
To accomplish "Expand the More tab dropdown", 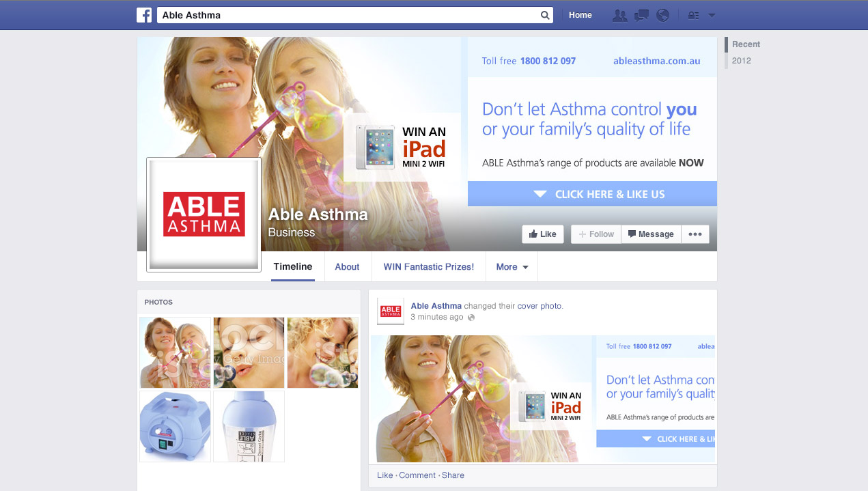I will coord(512,267).
